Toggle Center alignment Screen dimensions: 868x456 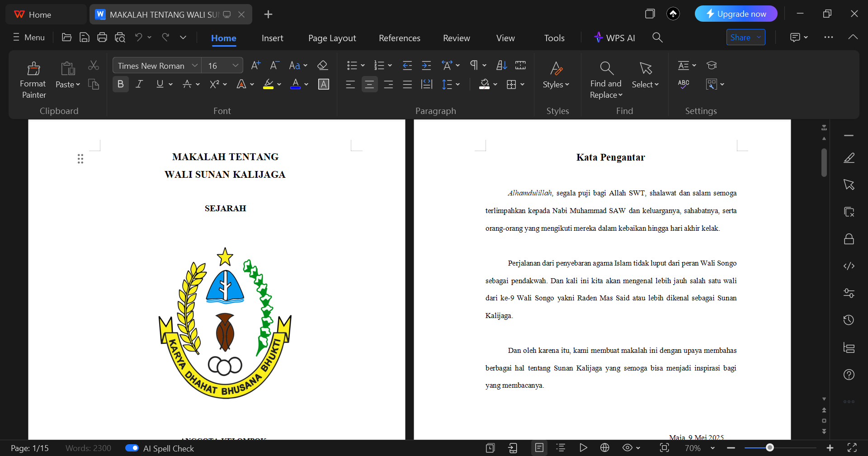pyautogui.click(x=369, y=85)
